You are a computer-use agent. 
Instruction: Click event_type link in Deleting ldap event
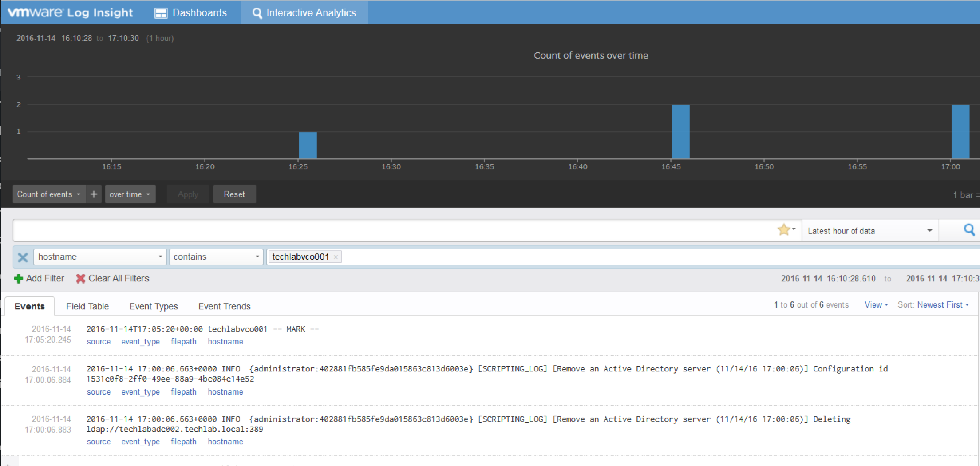(141, 442)
